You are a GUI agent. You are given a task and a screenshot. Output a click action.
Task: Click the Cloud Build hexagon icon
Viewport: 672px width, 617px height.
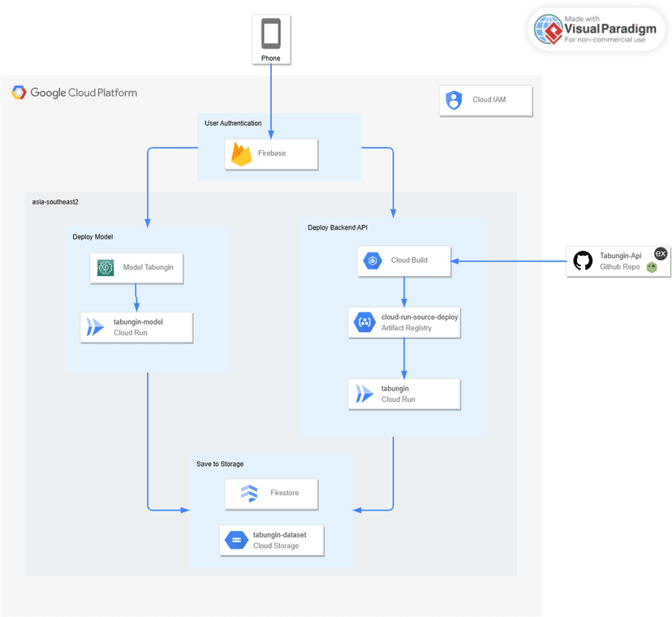coord(373,261)
